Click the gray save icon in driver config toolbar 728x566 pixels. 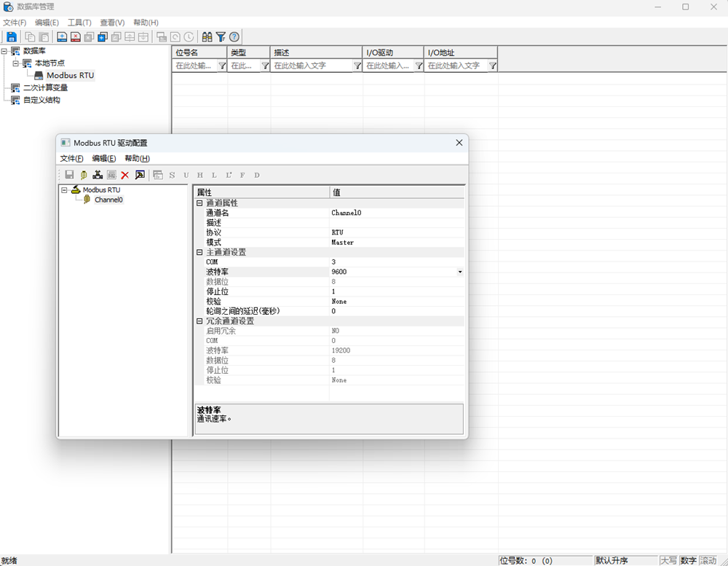click(69, 175)
